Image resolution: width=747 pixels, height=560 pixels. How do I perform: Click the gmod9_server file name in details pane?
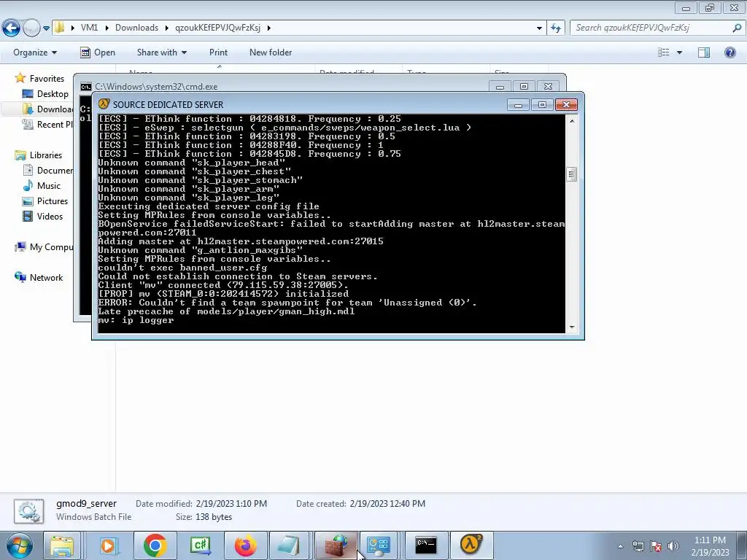tap(86, 503)
